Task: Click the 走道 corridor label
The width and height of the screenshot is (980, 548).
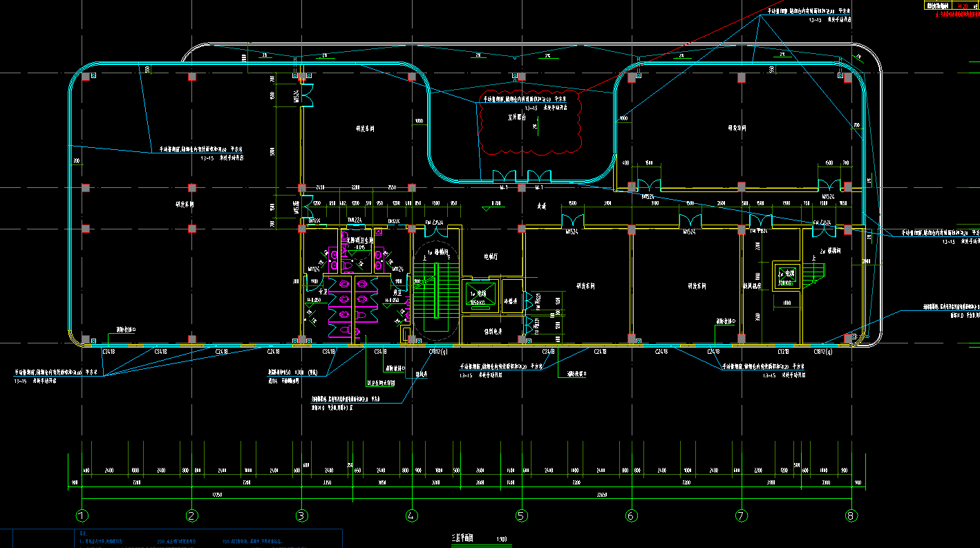Action: click(x=543, y=206)
